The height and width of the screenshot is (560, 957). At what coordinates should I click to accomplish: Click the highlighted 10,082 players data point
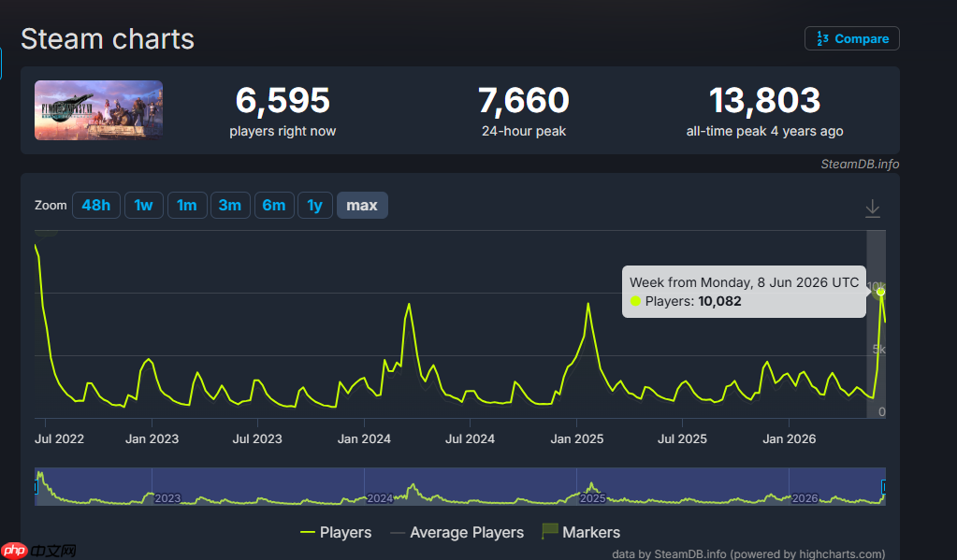[x=880, y=293]
